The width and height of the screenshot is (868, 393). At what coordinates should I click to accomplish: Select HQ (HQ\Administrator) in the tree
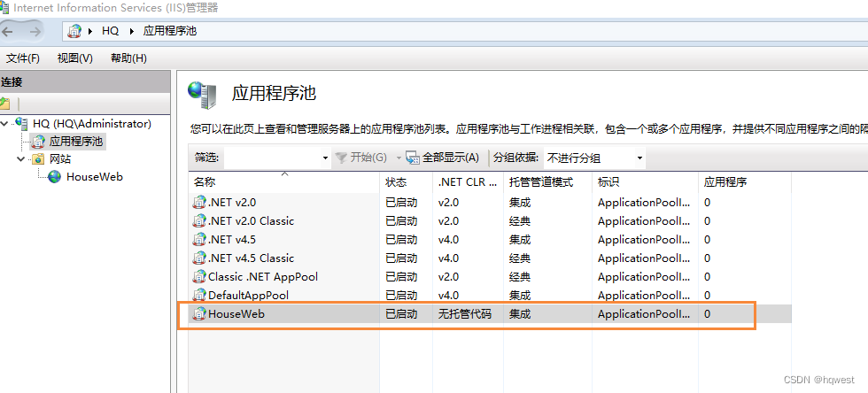coord(92,123)
